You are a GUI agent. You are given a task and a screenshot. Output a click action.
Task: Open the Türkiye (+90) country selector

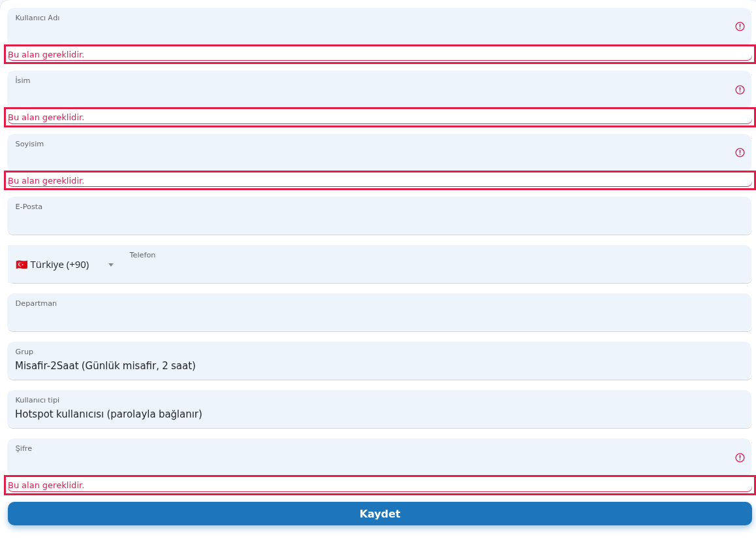point(65,265)
